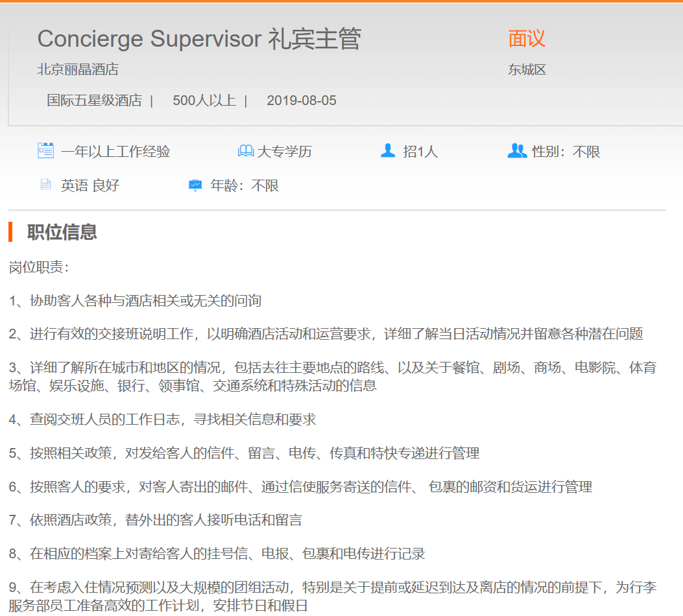
Task: Click the Concierge Supervisor 礼宾主管 title
Action: [x=199, y=39]
